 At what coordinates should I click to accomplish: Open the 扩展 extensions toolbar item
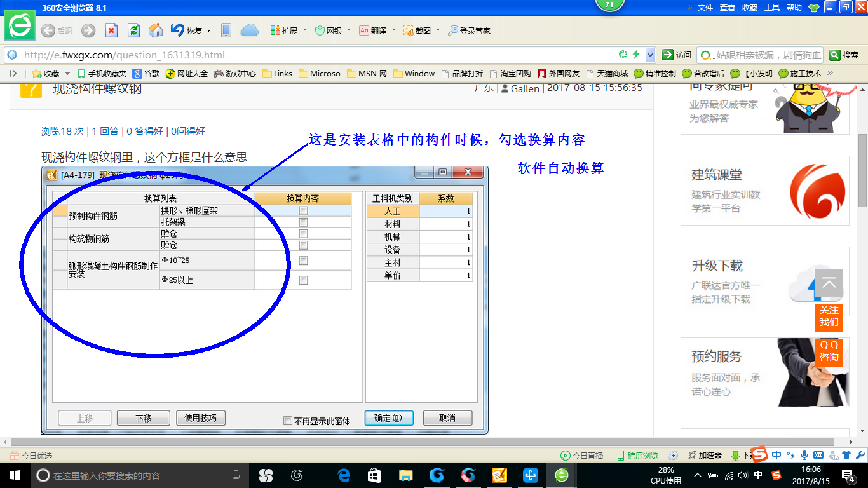click(x=283, y=30)
